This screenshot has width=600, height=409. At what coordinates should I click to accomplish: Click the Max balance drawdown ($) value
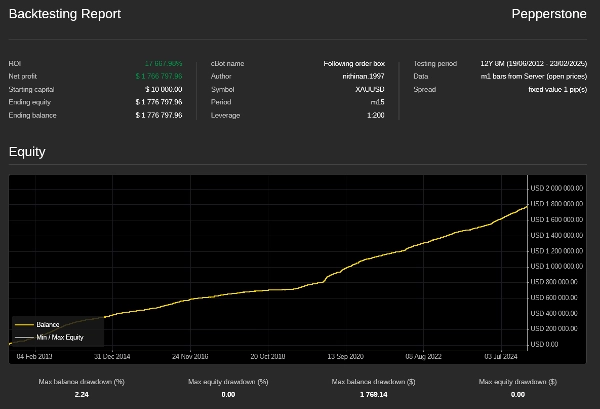(372, 395)
